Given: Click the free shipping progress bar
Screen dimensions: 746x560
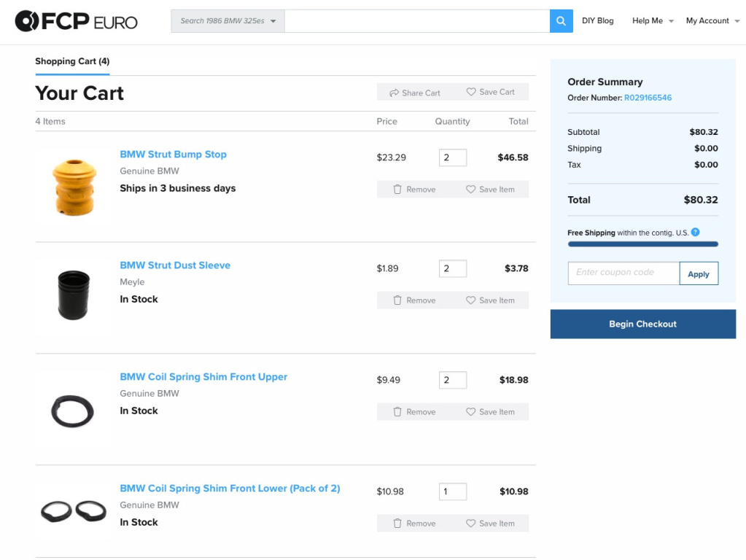Looking at the screenshot, I should (642, 244).
